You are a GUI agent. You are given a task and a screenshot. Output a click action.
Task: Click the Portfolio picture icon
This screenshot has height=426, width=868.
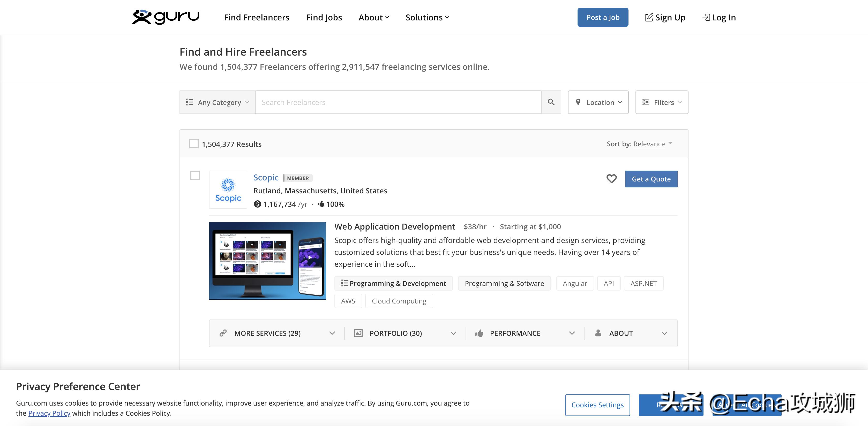click(358, 333)
